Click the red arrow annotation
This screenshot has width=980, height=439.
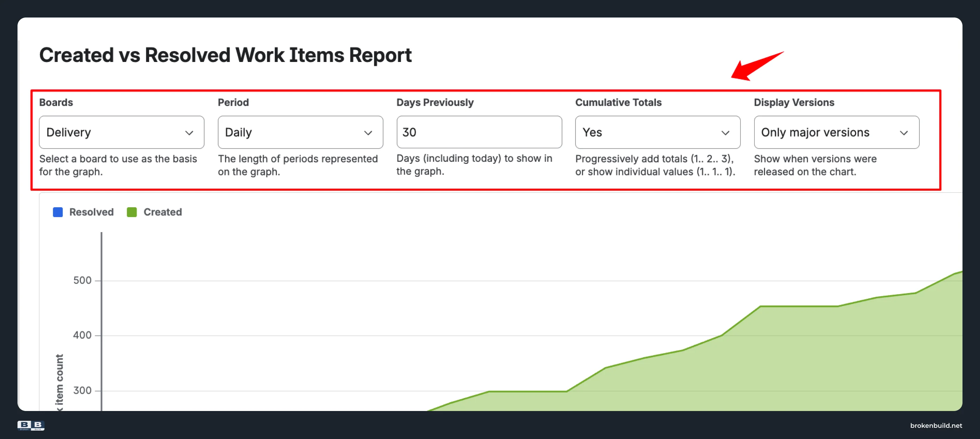757,65
